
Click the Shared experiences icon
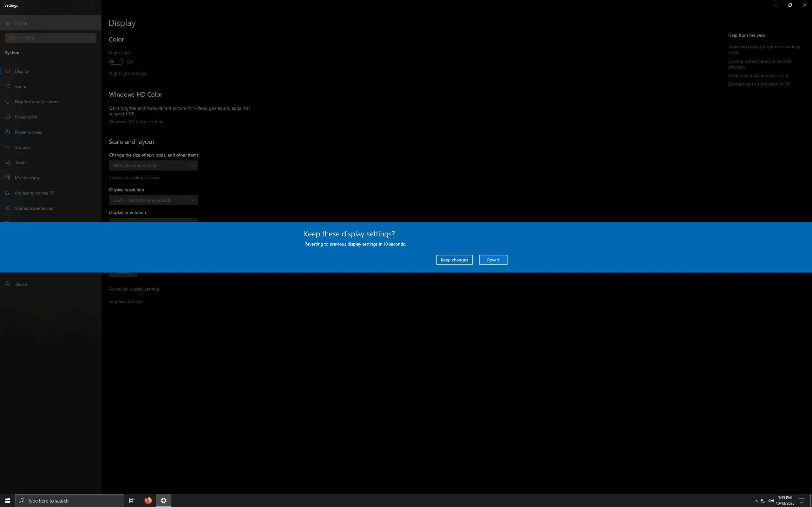(x=8, y=208)
